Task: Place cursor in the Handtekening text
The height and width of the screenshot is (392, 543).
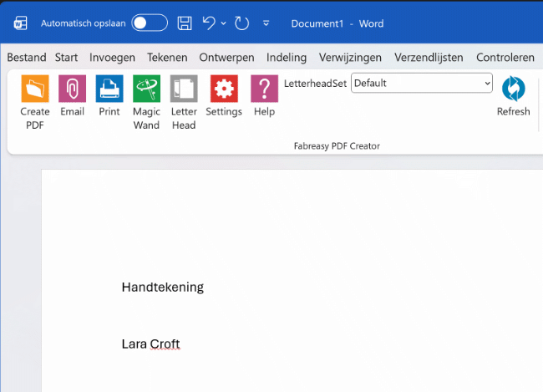Action: point(162,288)
